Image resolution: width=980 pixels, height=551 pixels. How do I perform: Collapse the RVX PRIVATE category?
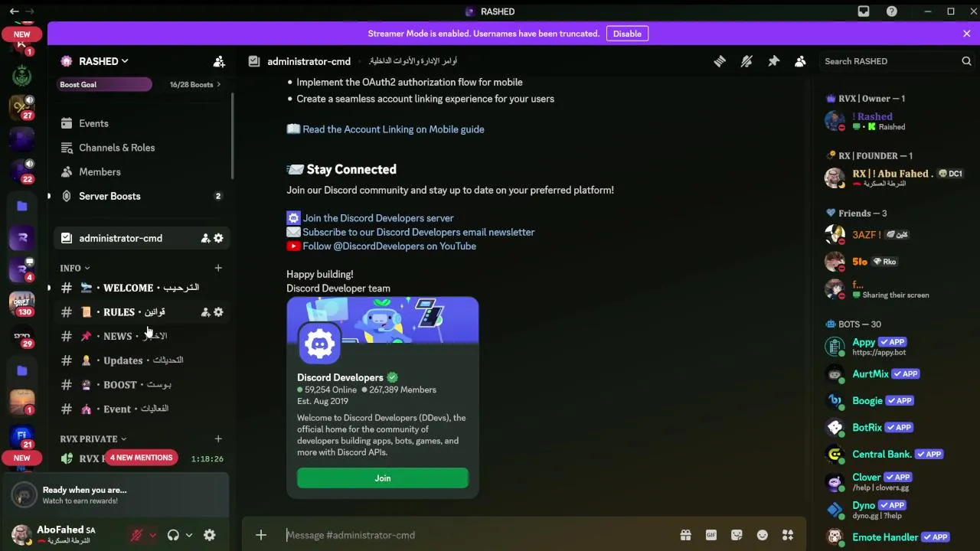pos(93,439)
